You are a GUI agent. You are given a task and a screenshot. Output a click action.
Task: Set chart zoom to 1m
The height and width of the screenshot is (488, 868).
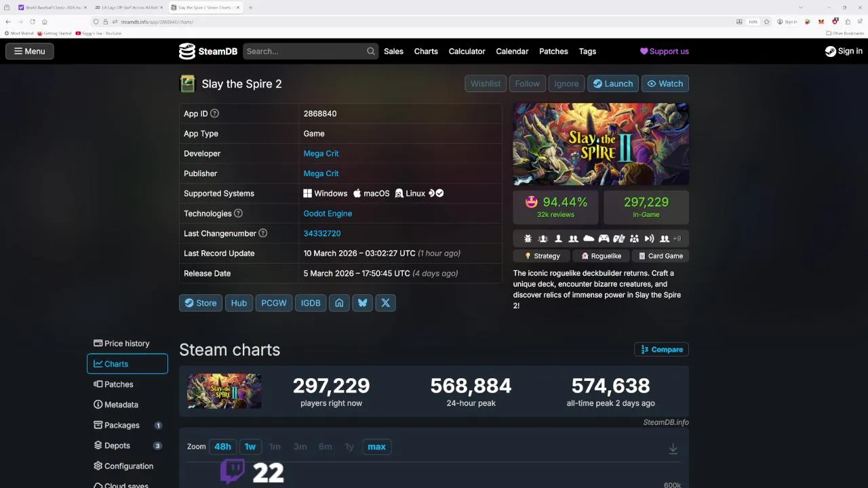[x=275, y=447]
